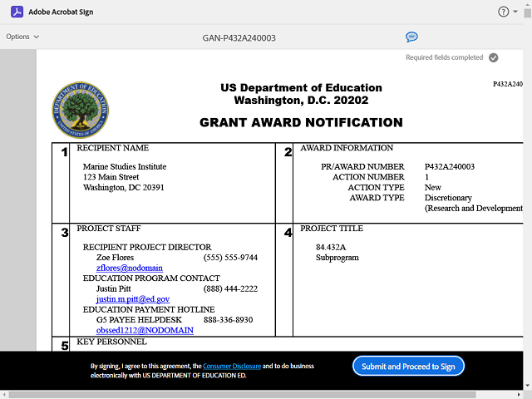Select the text Marine Studies Institute
The image size is (532, 399).
pyautogui.click(x=125, y=166)
